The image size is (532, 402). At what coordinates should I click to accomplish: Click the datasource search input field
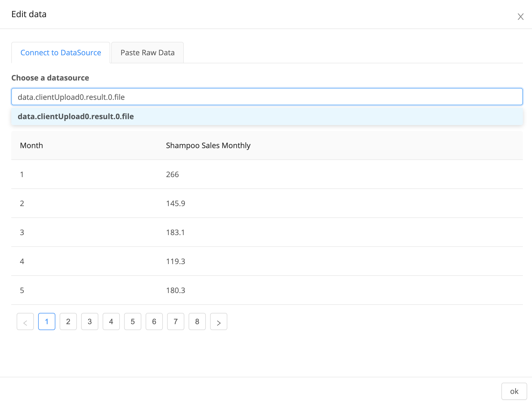(x=267, y=97)
